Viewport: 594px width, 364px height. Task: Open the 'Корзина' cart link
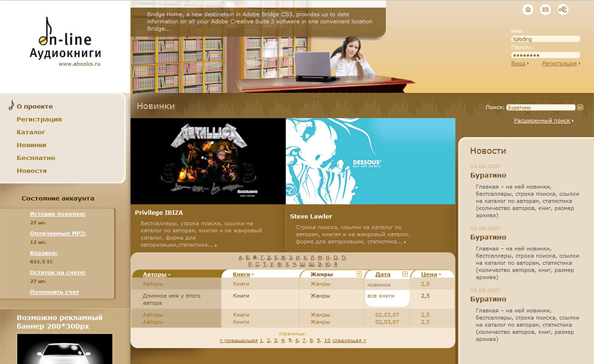point(44,253)
